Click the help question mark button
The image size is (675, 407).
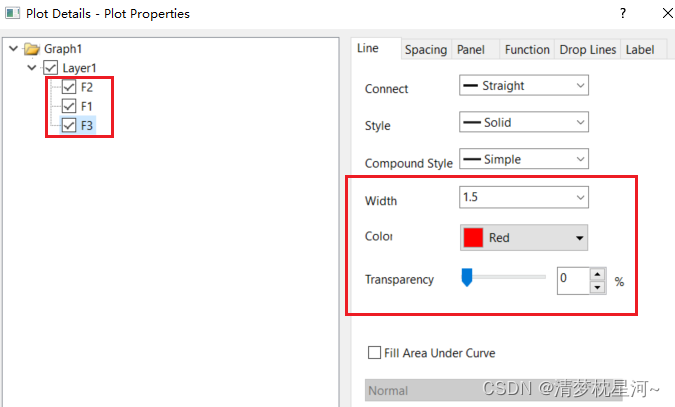click(x=623, y=14)
